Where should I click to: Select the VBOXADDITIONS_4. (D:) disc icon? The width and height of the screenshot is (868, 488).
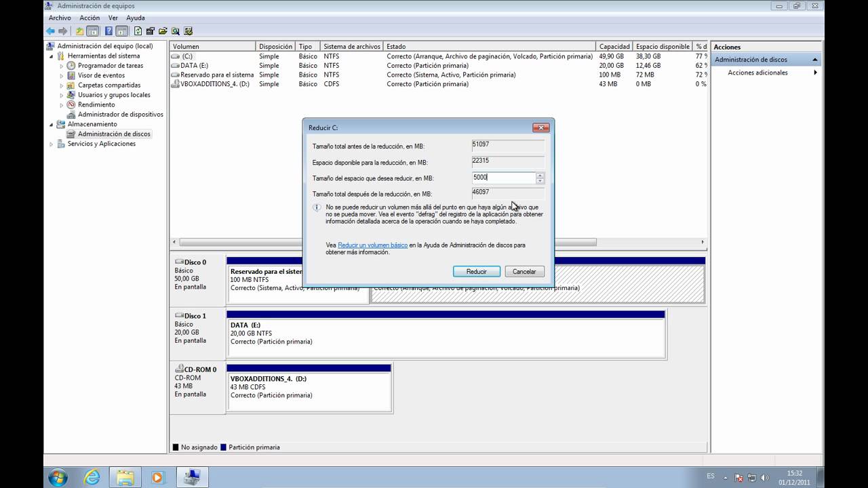(176, 84)
